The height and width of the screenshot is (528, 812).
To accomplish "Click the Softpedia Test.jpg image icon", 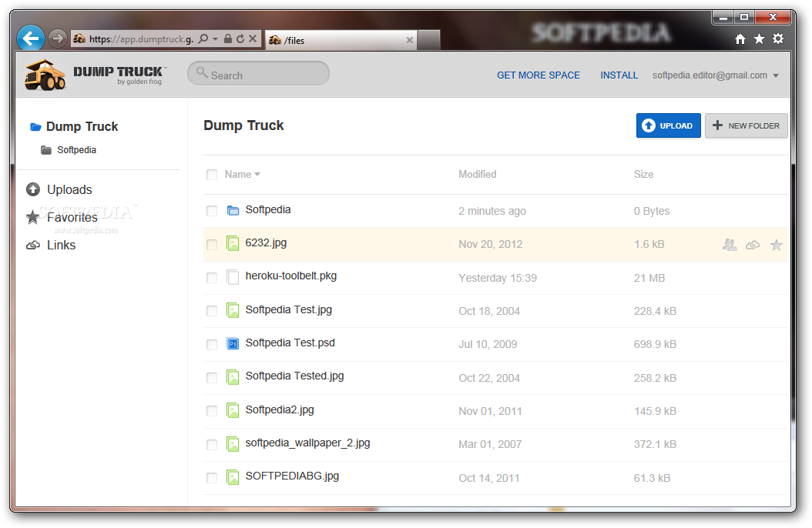I will pyautogui.click(x=233, y=310).
